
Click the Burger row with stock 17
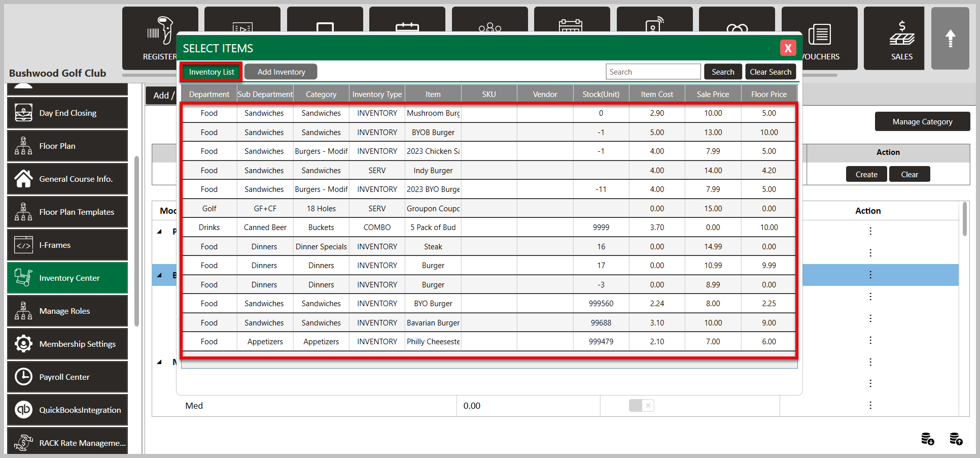pyautogui.click(x=488, y=266)
